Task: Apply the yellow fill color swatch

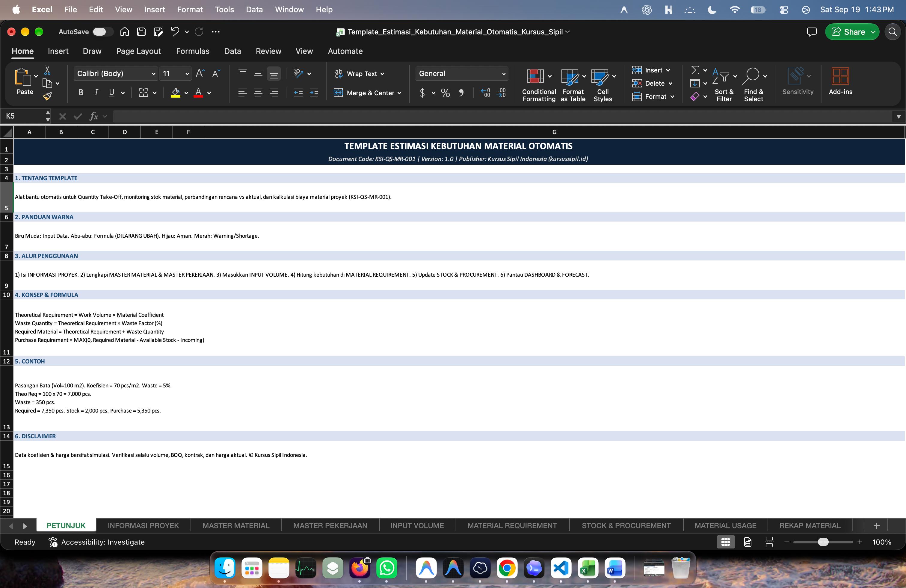Action: (x=176, y=93)
